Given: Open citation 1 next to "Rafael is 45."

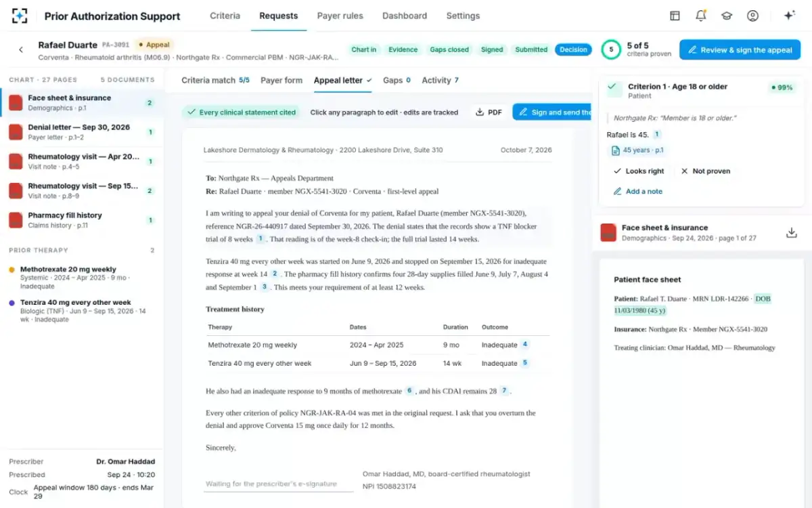Looking at the screenshot, I should (x=657, y=135).
